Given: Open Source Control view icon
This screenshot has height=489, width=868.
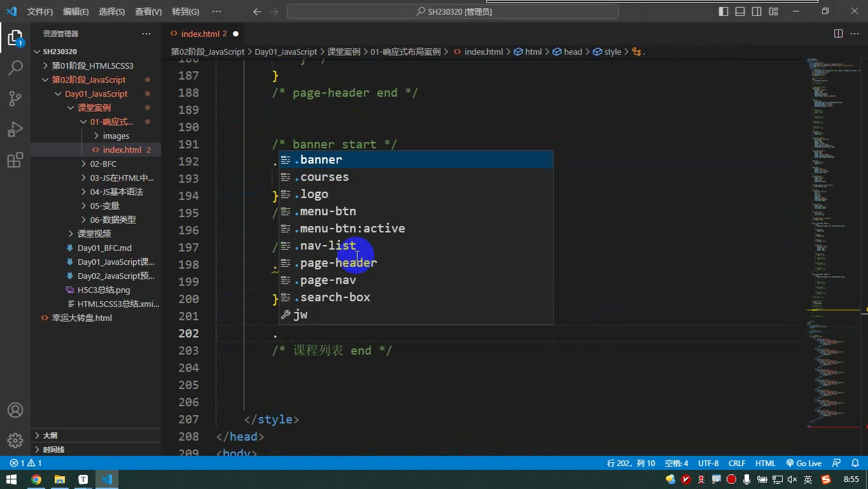Looking at the screenshot, I should (x=15, y=98).
